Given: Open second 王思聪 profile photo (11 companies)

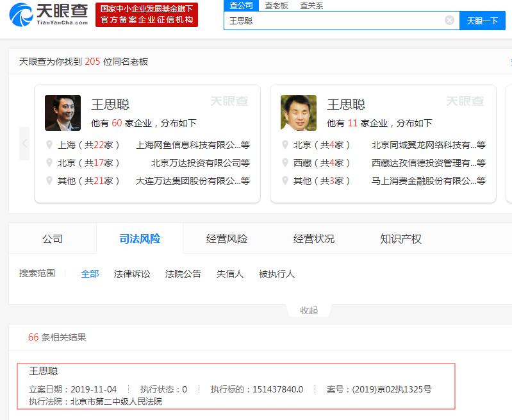Looking at the screenshot, I should point(299,113).
